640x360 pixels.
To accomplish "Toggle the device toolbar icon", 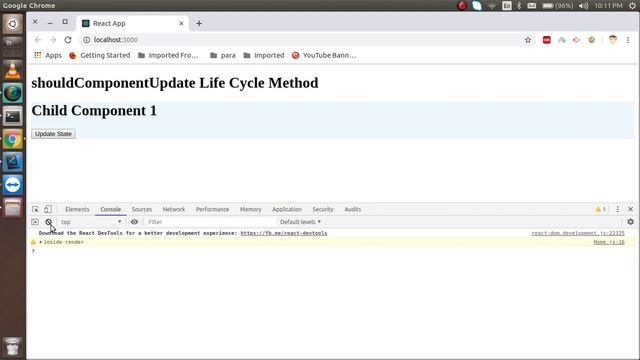I will pos(48,209).
